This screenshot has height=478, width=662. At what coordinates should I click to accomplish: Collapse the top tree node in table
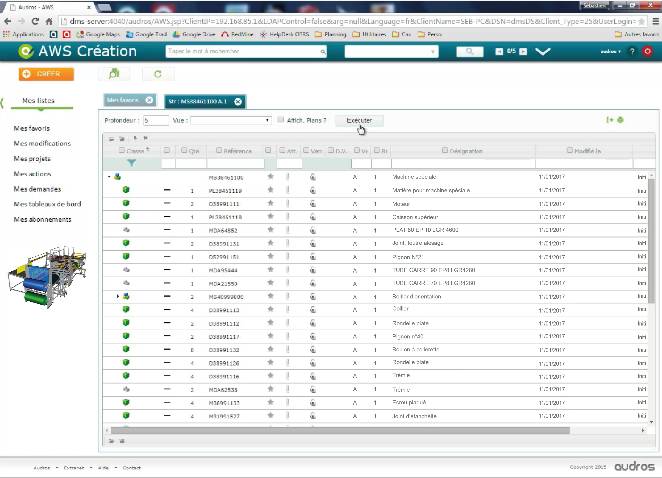coord(109,176)
